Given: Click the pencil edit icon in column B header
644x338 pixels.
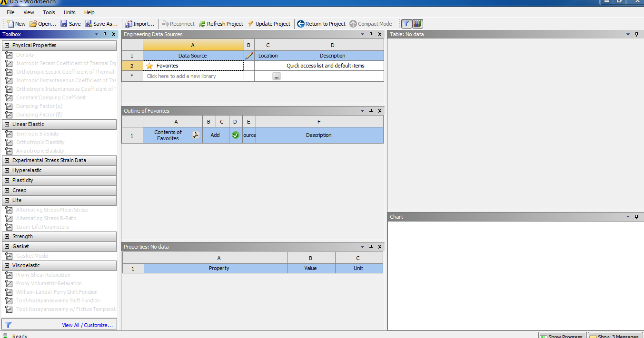Looking at the screenshot, I should (249, 56).
